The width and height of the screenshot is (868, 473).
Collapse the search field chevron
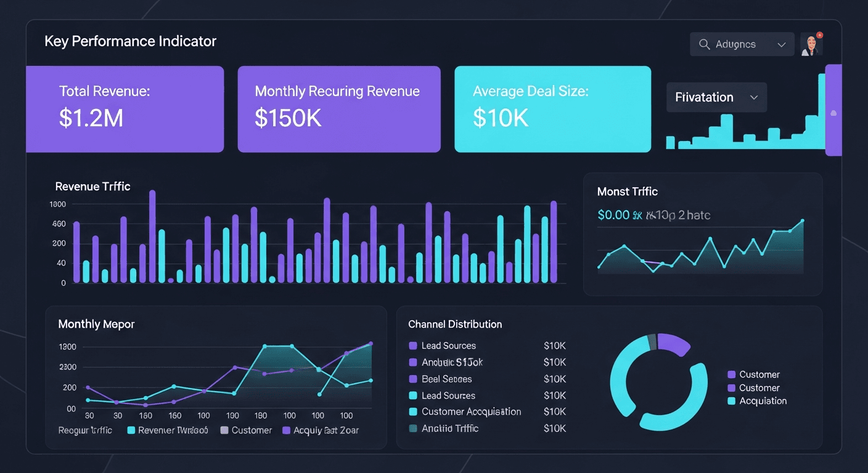(782, 44)
